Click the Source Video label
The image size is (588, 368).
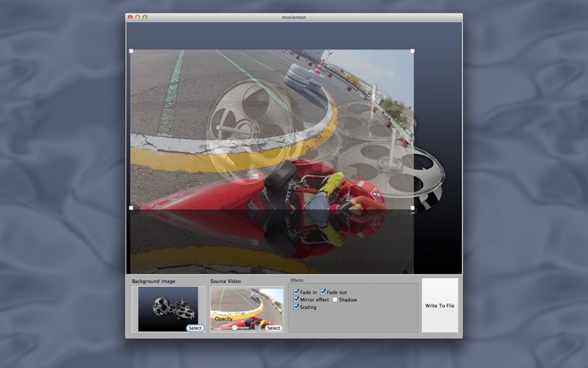(226, 281)
